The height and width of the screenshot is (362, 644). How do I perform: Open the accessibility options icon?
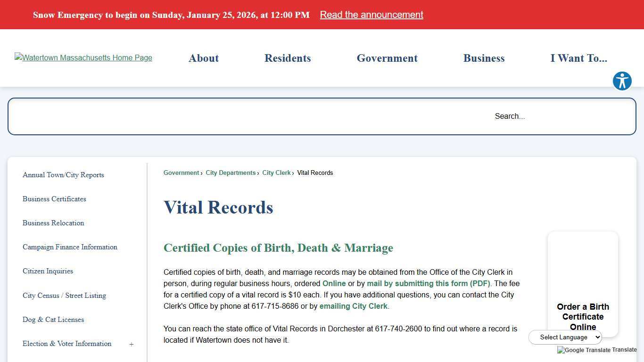tap(622, 81)
